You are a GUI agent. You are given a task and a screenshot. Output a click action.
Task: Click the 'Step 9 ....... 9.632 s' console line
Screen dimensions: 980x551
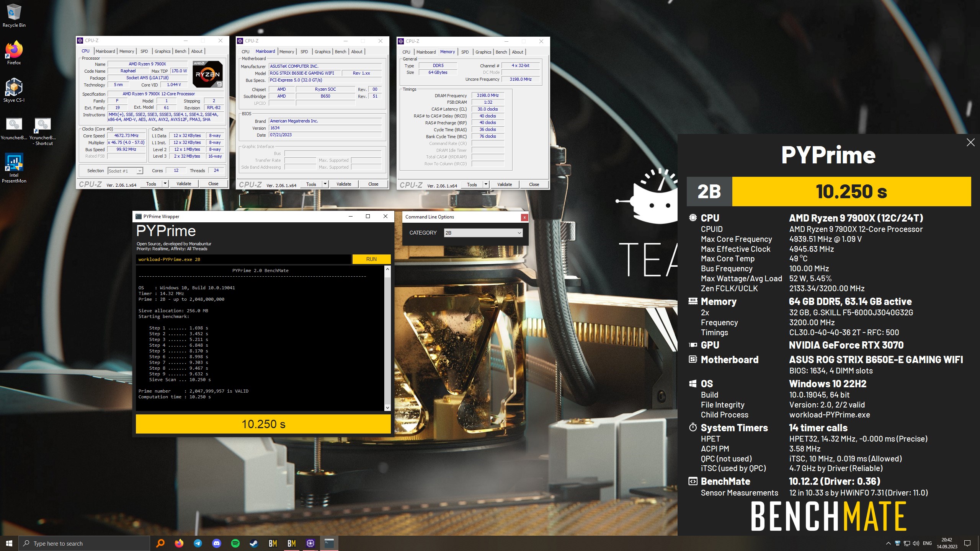179,374
